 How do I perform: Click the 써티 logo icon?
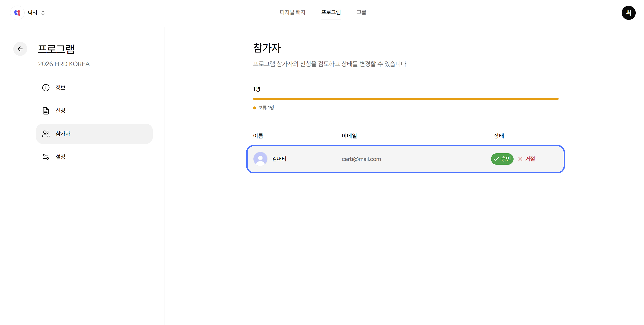17,13
